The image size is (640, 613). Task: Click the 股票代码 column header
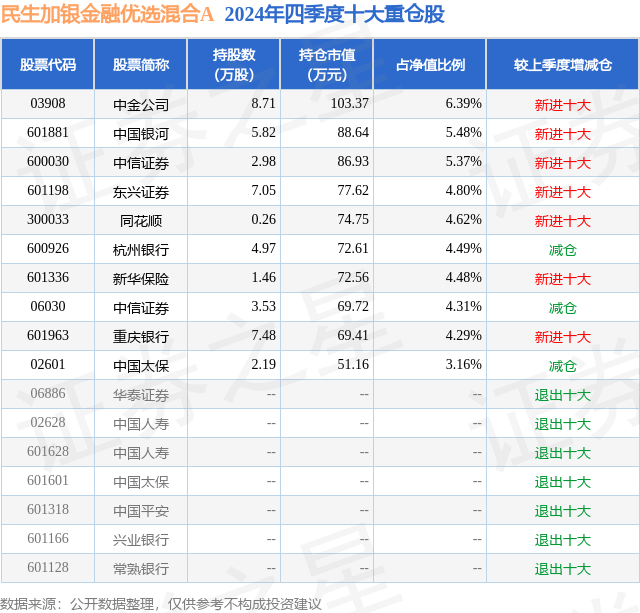pyautogui.click(x=48, y=64)
